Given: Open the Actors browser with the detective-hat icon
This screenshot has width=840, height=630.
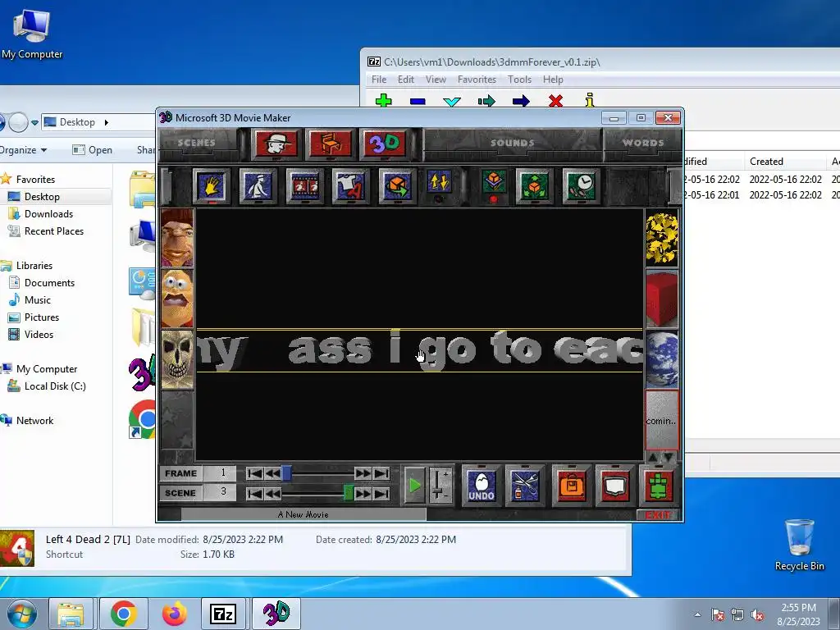Looking at the screenshot, I should click(276, 144).
